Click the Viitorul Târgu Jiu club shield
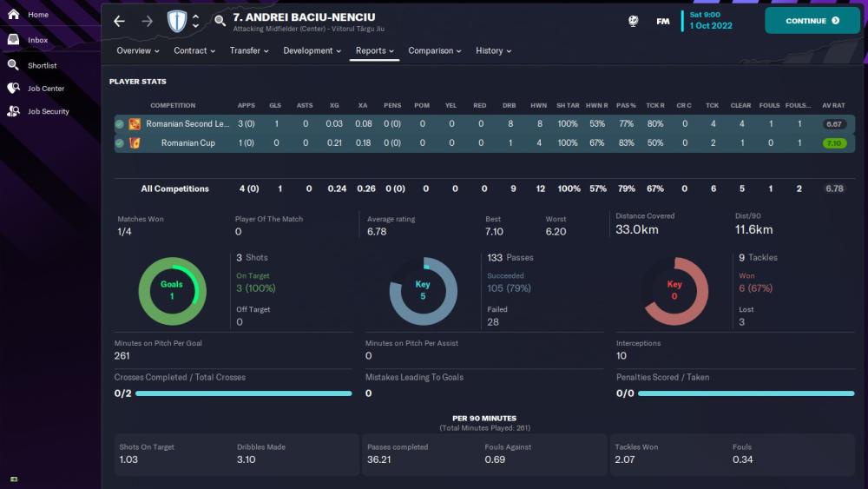 (177, 21)
